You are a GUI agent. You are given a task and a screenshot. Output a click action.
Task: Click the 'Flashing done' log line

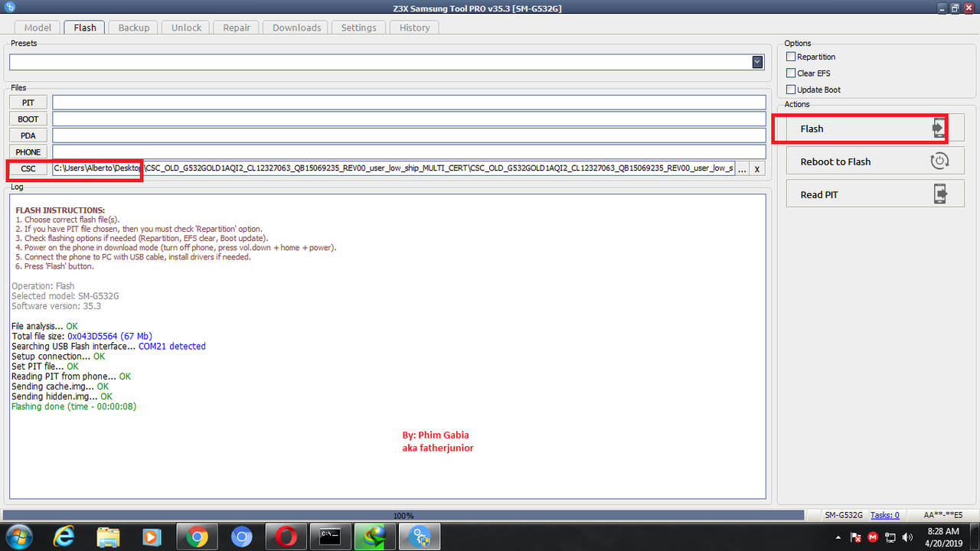point(74,406)
